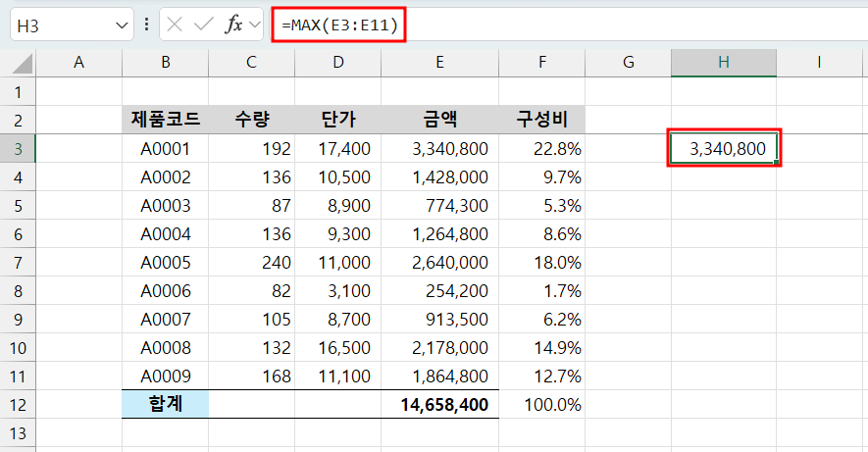Select cell H3 showing 3,340,800
Image resolution: width=868 pixels, height=452 pixels.
(x=724, y=148)
